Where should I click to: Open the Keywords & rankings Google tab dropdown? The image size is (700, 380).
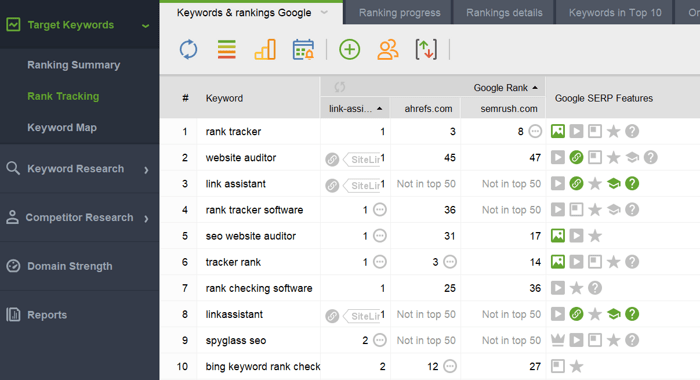pyautogui.click(x=325, y=13)
